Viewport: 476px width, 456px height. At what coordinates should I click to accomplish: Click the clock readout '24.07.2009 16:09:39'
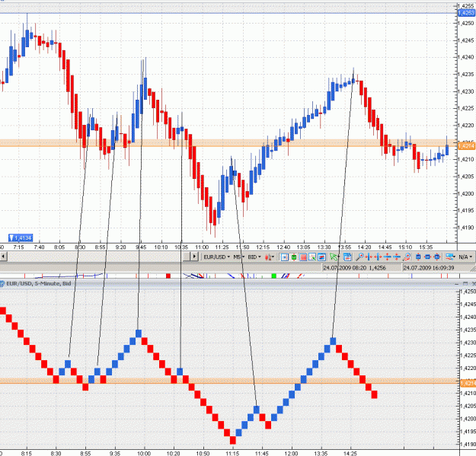point(428,268)
